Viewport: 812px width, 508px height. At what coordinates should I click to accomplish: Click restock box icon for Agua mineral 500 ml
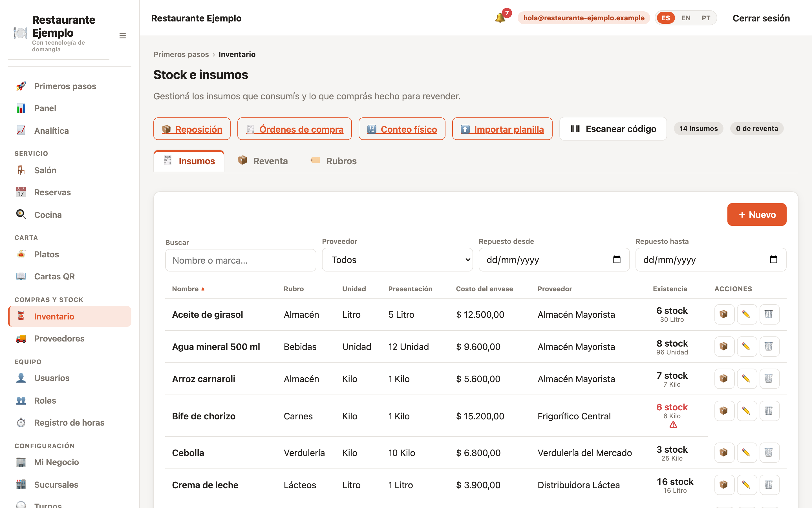(x=724, y=346)
